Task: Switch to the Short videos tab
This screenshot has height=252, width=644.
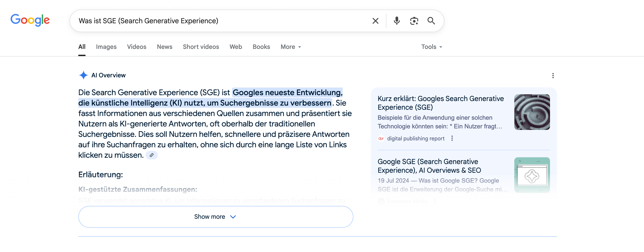Action: (201, 47)
